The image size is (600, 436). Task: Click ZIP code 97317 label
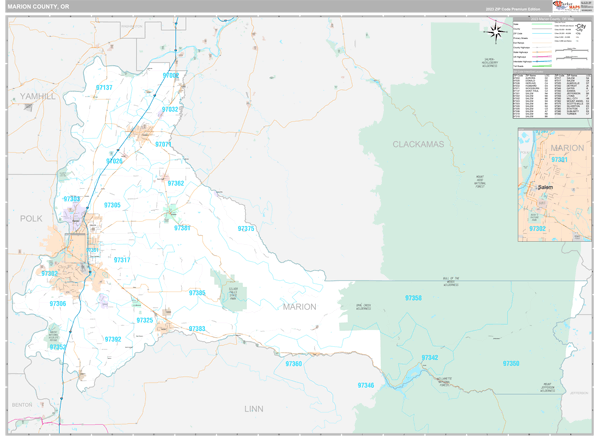pyautogui.click(x=121, y=260)
